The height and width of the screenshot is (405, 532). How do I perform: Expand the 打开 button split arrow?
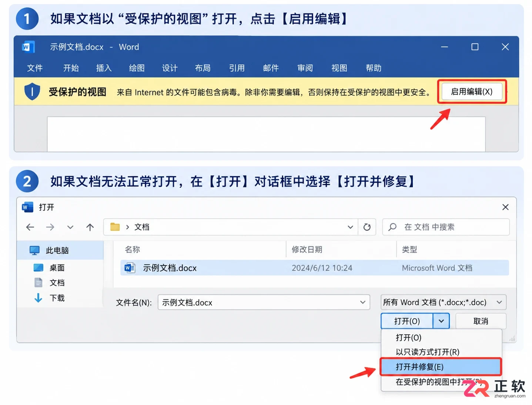click(x=441, y=321)
